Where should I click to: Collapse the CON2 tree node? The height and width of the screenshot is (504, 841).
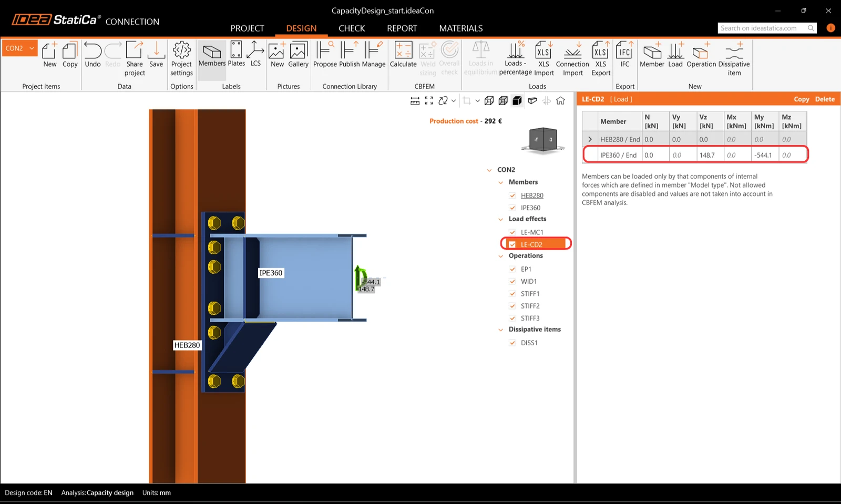(x=489, y=170)
